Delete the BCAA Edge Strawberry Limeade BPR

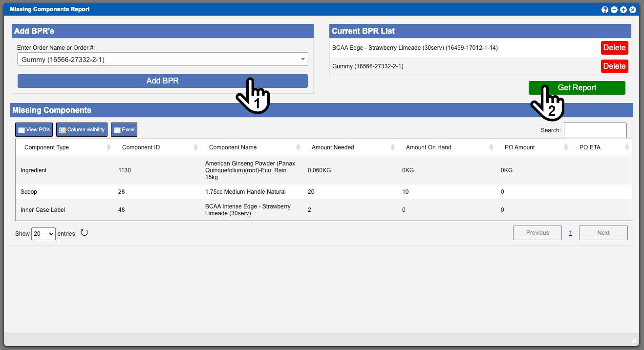(614, 48)
